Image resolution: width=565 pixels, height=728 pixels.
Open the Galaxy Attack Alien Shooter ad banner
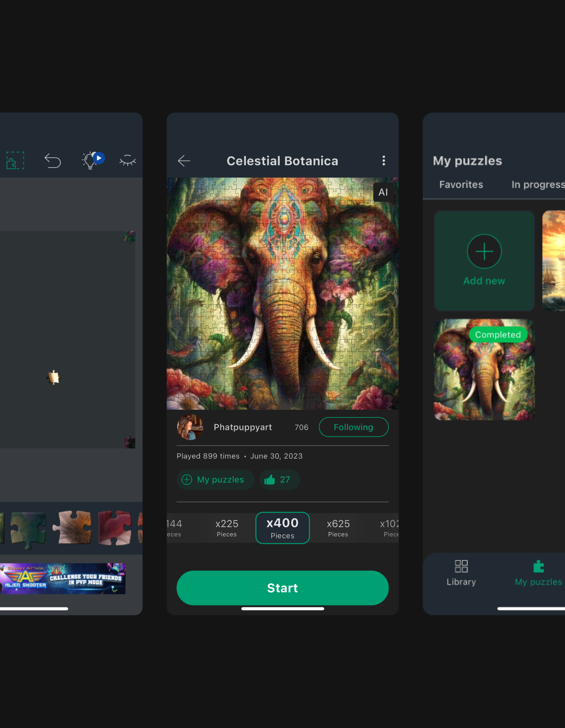point(63,578)
